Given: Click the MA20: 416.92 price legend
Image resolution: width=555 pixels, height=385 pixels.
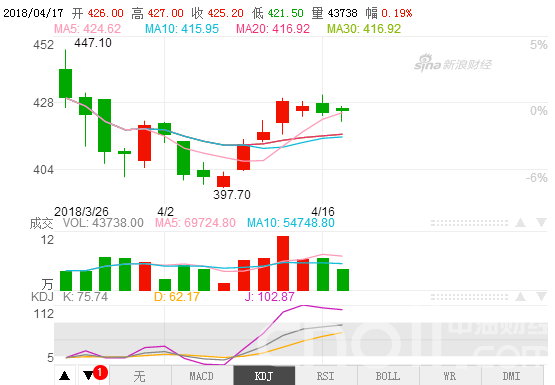Looking at the screenshot, I should coord(273,29).
